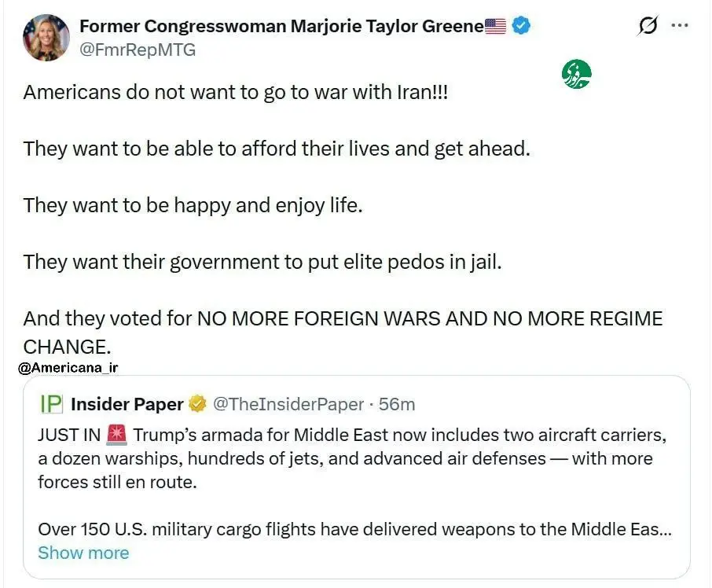Open the Grok slashed-circle icon
712x588 pixels.
[x=648, y=27]
